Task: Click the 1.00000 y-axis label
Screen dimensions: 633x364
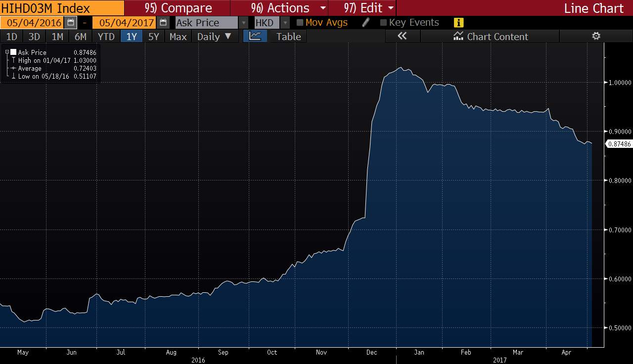Action: pos(620,83)
